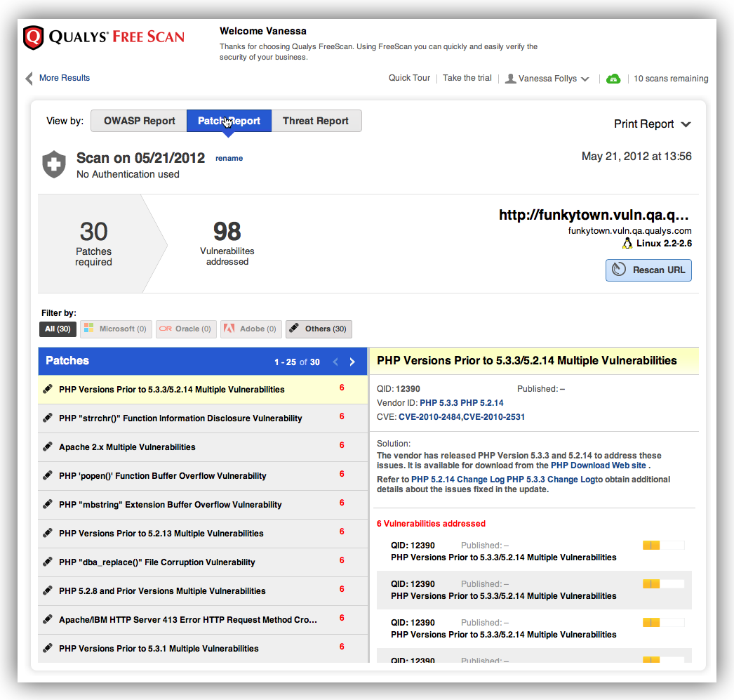Screen dimensions: 734x700
Task: Go to next page of patches
Action: click(x=352, y=362)
